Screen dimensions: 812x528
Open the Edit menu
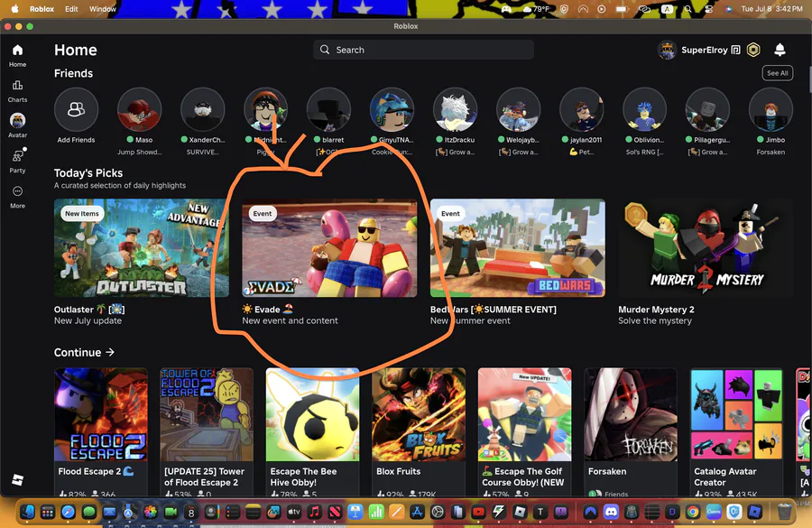71,9
